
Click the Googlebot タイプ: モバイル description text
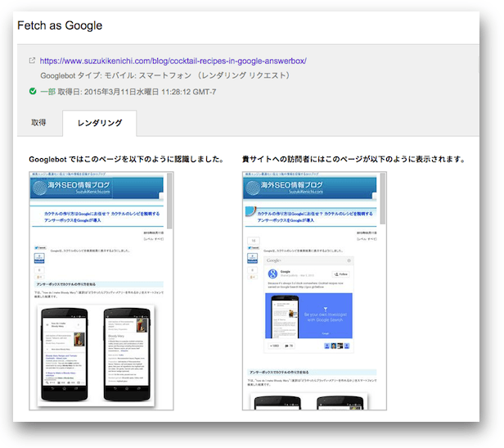pos(165,75)
